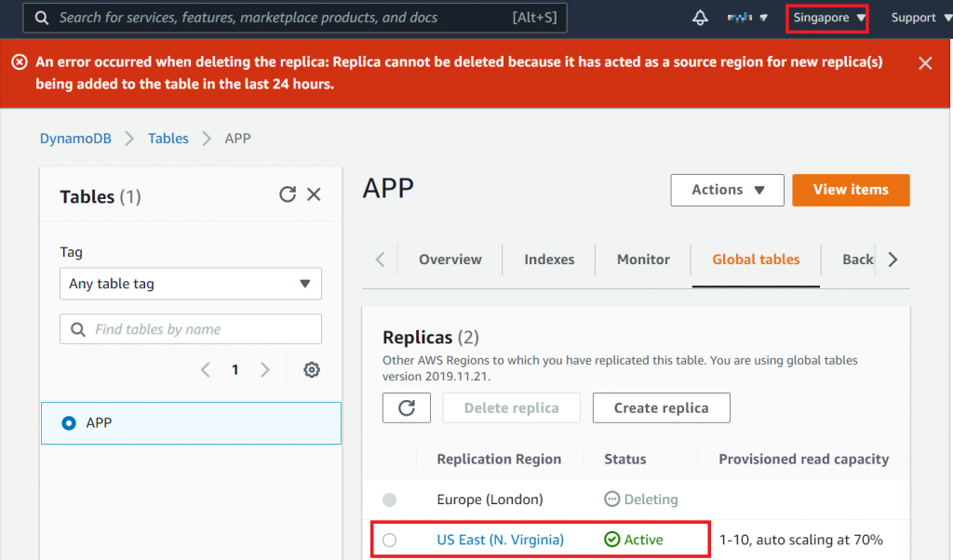953x560 pixels.
Task: Expand the Actions dropdown
Action: (x=727, y=190)
